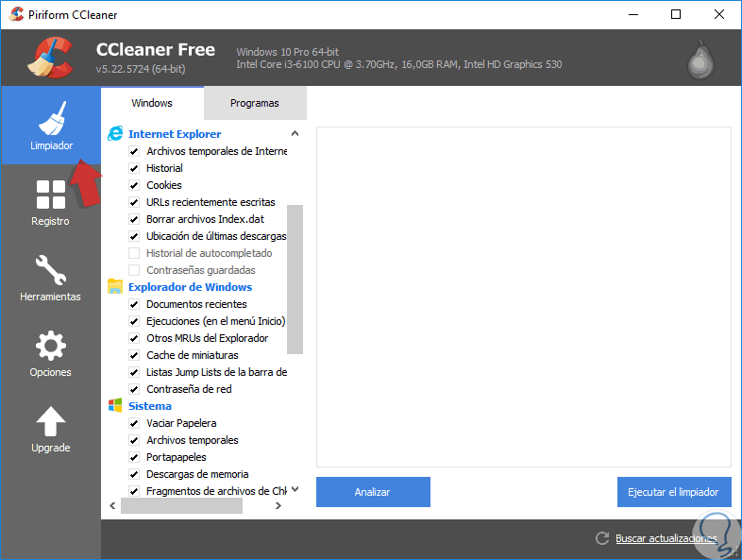The image size is (742, 560).
Task: Uncheck the Cookies checkbox
Action: click(x=134, y=185)
